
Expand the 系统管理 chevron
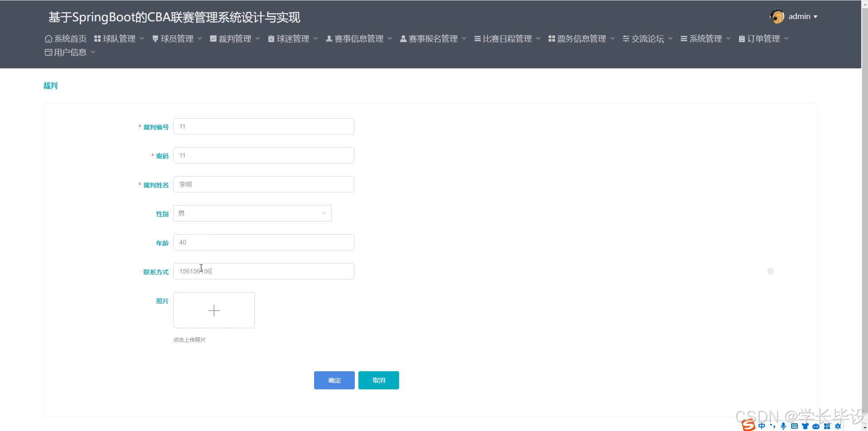[728, 39]
